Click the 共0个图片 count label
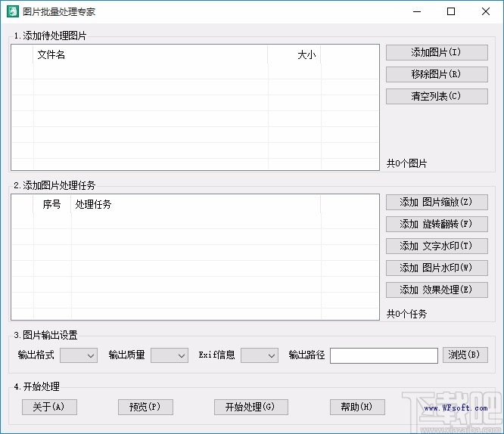504x434 pixels. coord(406,163)
